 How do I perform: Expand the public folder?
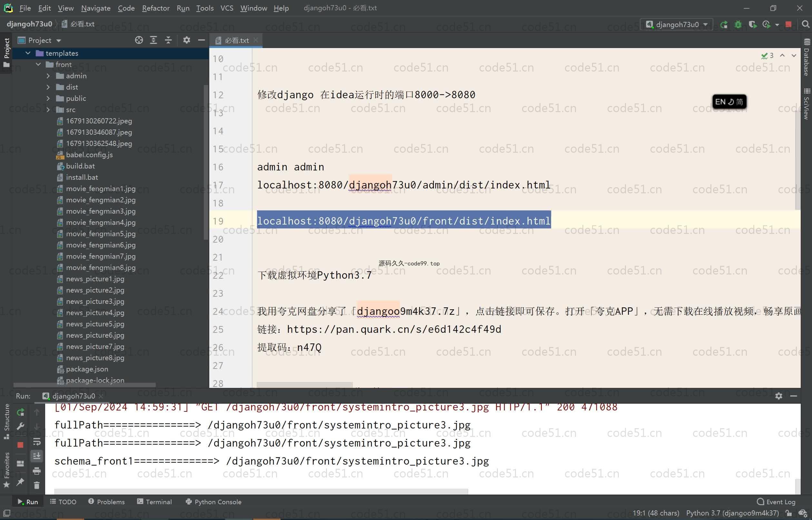[x=48, y=98]
